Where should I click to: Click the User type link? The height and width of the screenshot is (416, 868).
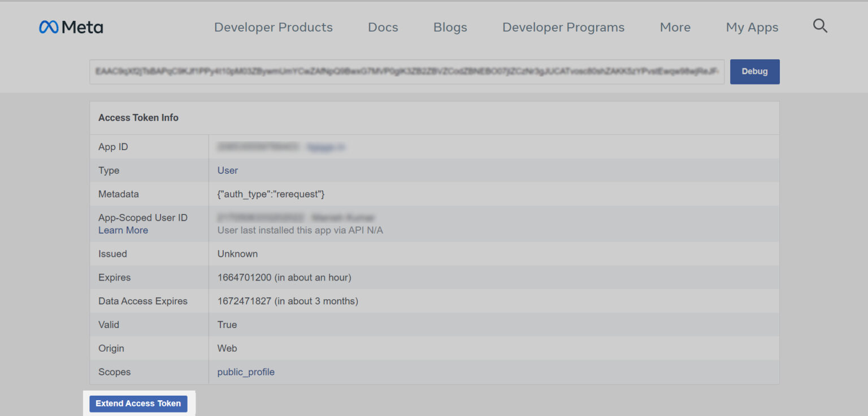point(228,170)
